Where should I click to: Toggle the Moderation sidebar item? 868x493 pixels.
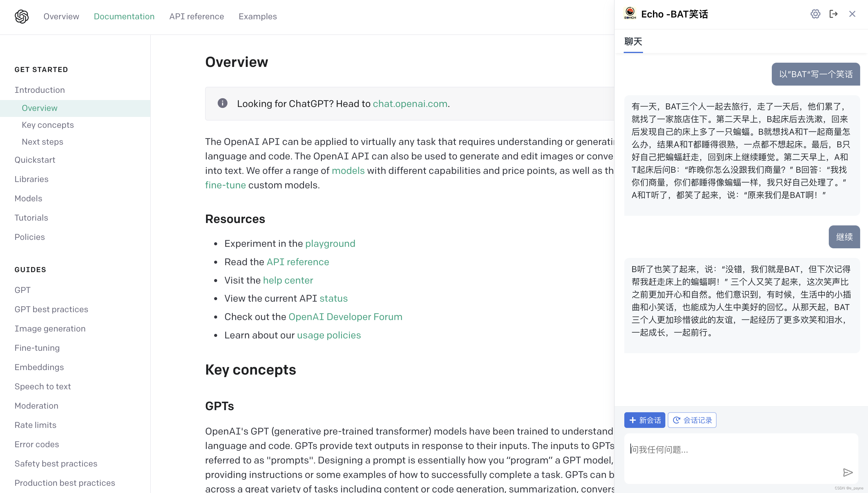click(36, 406)
